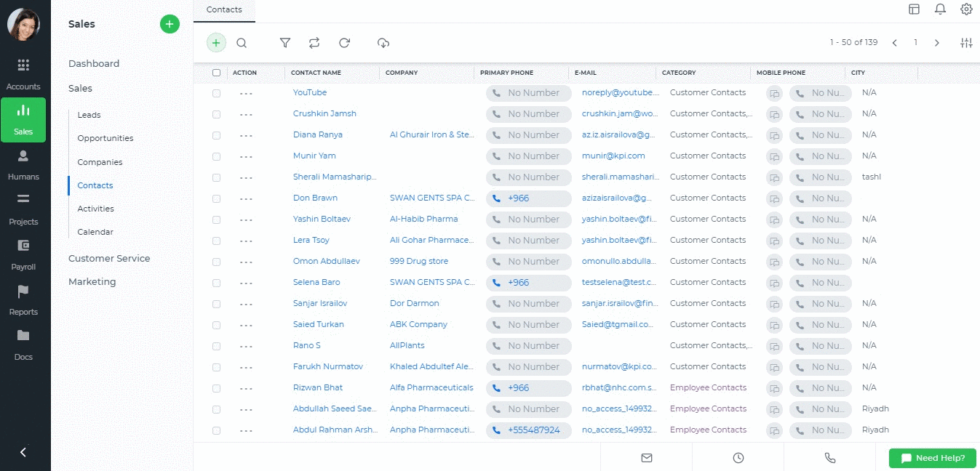Collapse the sidebar with bottom-left chevron
980x471 pixels.
click(x=23, y=452)
